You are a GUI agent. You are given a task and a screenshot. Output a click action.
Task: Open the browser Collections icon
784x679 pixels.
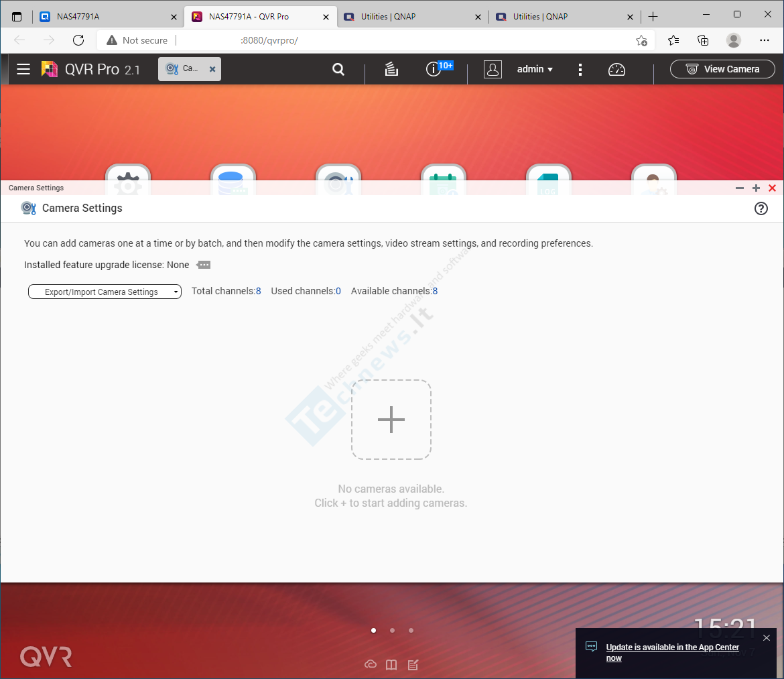(x=703, y=40)
